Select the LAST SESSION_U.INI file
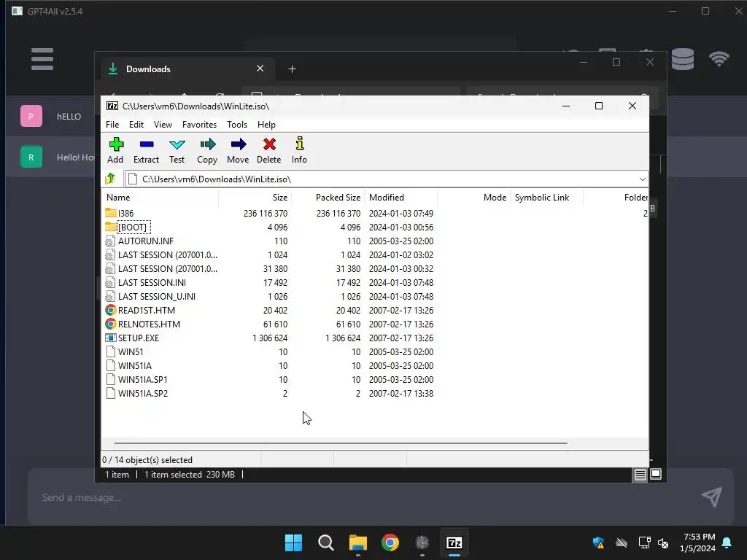This screenshot has height=560, width=747. click(157, 296)
